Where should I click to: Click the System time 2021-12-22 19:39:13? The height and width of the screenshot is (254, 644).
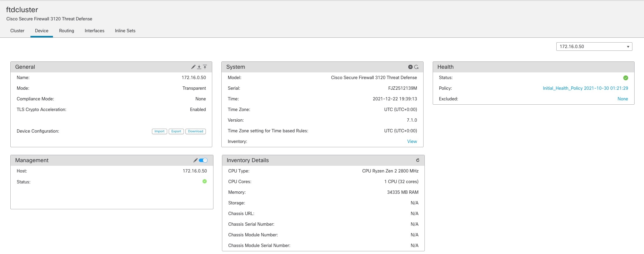pos(395,99)
